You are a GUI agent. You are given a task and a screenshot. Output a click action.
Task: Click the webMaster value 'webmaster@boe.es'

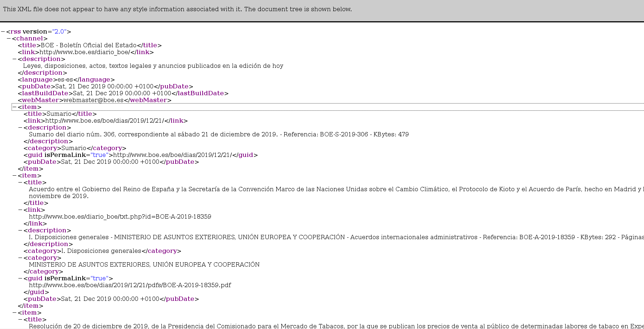[94, 100]
